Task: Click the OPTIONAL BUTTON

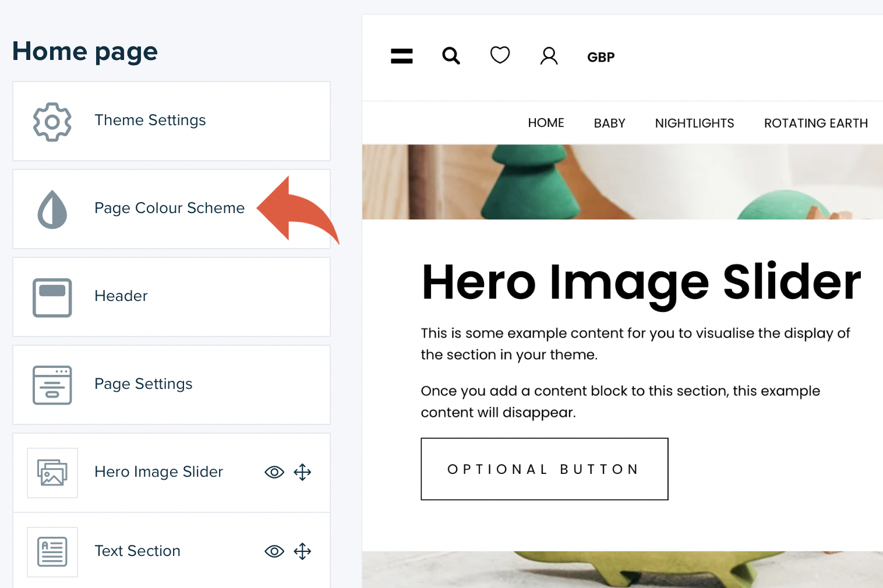Action: click(x=545, y=469)
